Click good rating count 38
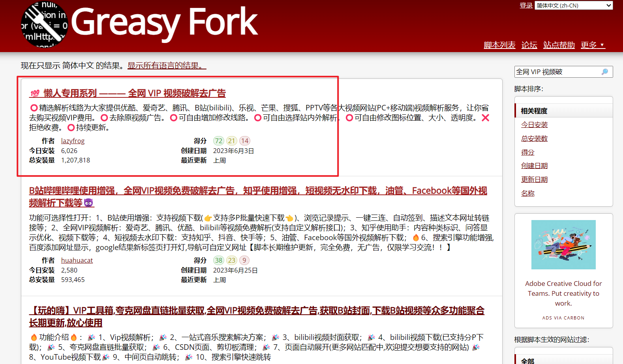This screenshot has height=364, width=623. (x=219, y=260)
